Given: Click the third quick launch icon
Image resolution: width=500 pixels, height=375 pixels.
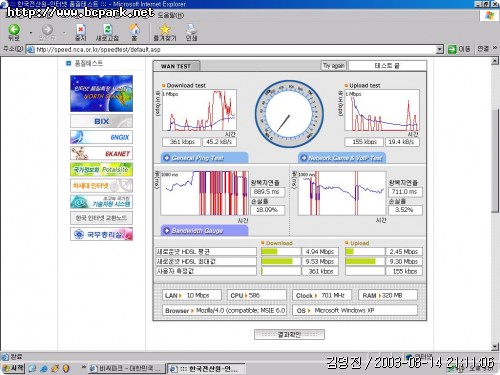Looking at the screenshot, I should [55, 369].
